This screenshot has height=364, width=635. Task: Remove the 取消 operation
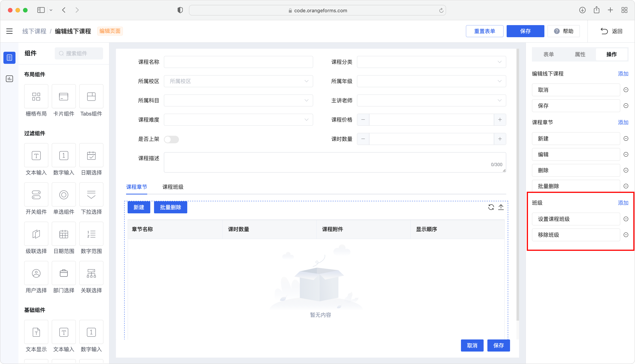[626, 90]
